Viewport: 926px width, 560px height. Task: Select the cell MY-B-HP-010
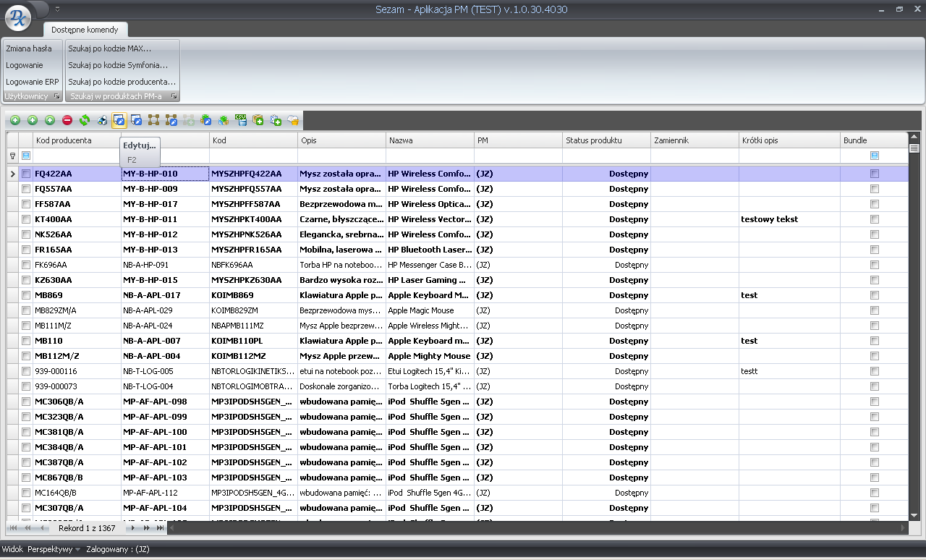tap(165, 174)
